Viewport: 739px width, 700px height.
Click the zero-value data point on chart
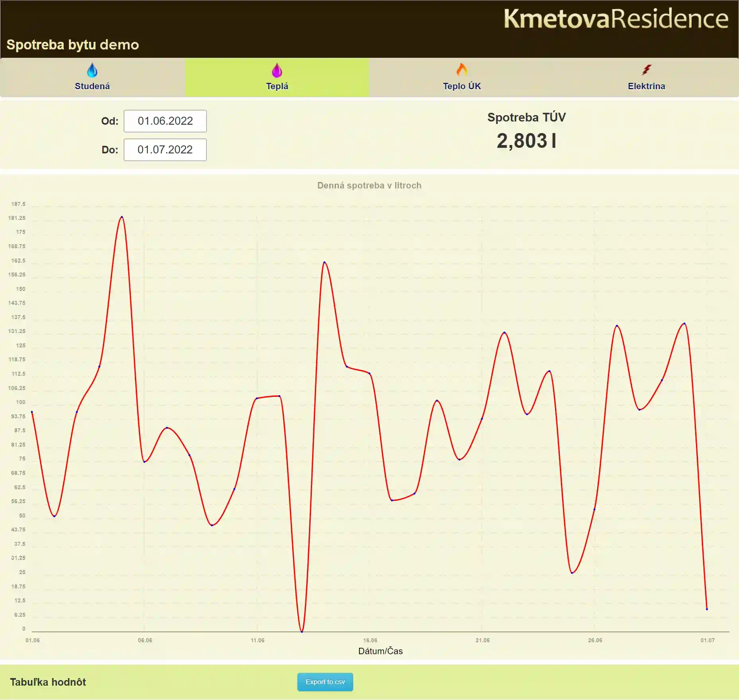click(302, 631)
